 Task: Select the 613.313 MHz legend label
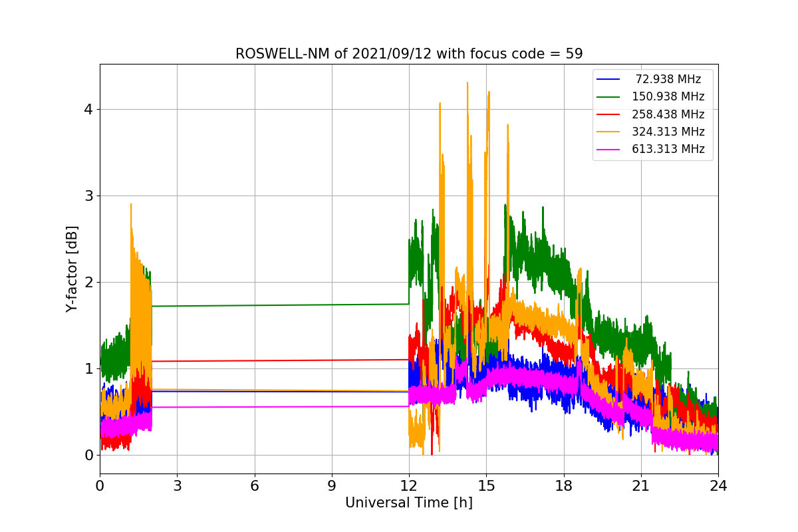coord(668,149)
